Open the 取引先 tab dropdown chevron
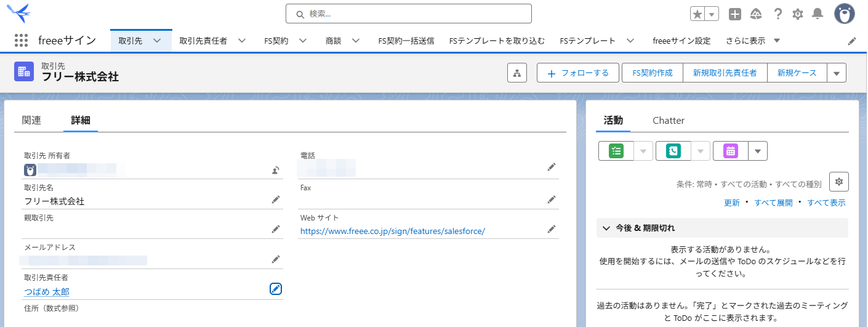868x327 pixels. coord(157,41)
